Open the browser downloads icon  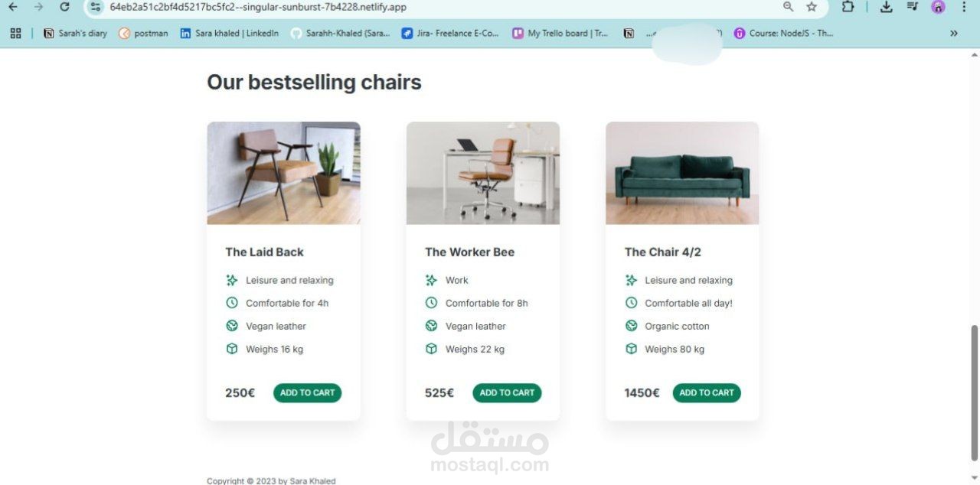[887, 7]
